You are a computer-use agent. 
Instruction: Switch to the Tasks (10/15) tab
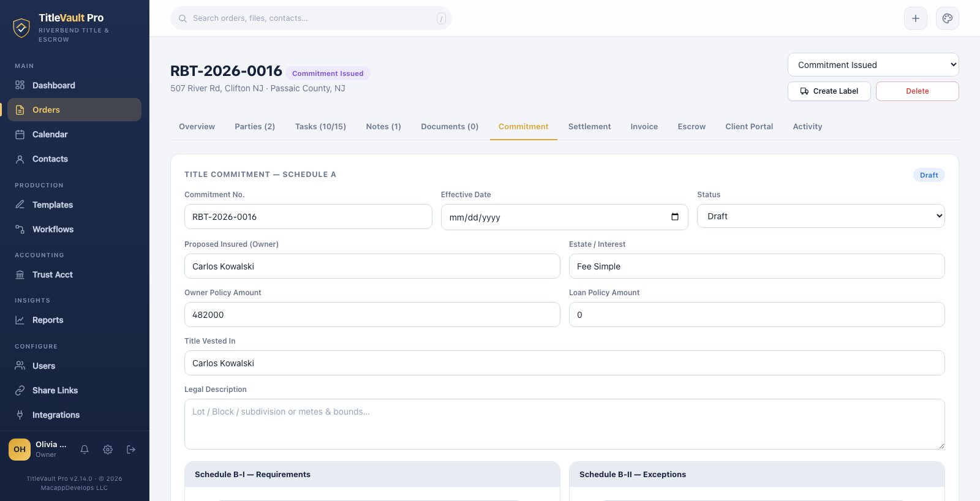320,127
